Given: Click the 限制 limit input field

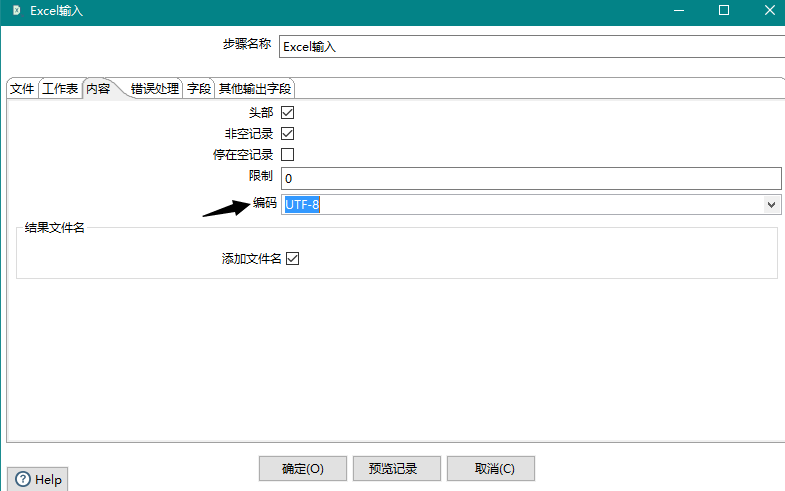Looking at the screenshot, I should pyautogui.click(x=531, y=179).
